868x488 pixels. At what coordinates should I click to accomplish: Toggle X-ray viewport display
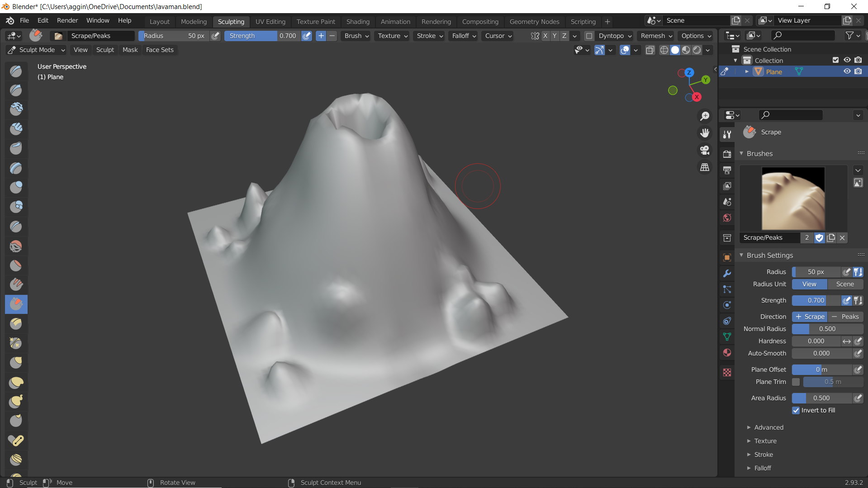pyautogui.click(x=650, y=50)
